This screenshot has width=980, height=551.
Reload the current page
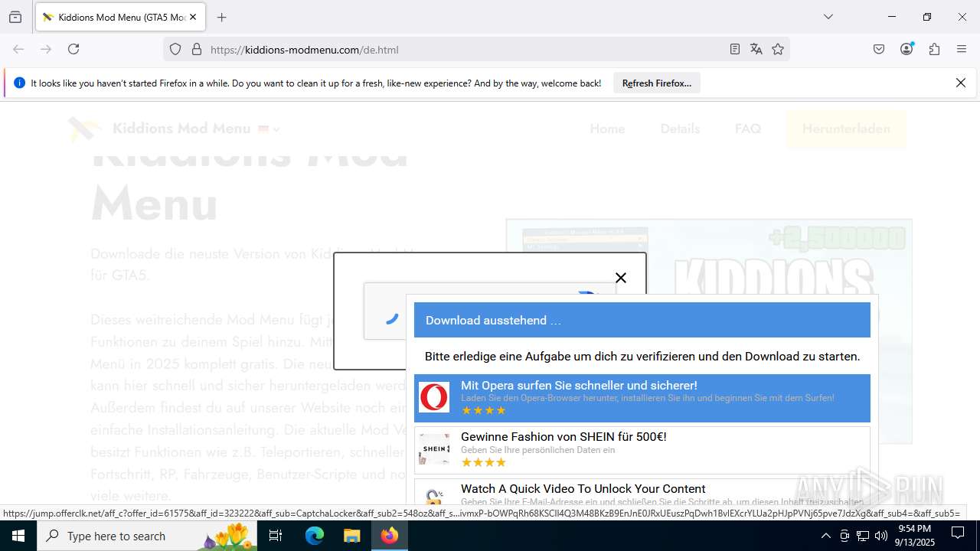73,49
